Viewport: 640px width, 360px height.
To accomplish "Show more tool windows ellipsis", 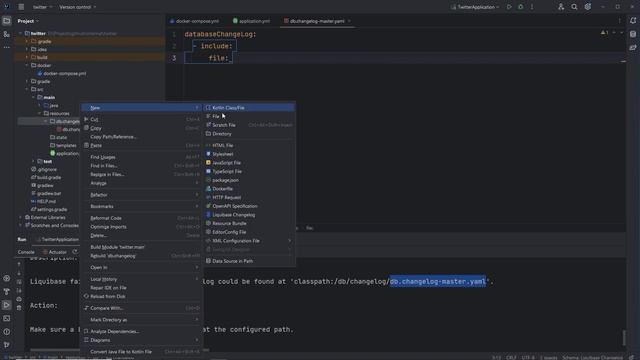I will (x=7, y=47).
